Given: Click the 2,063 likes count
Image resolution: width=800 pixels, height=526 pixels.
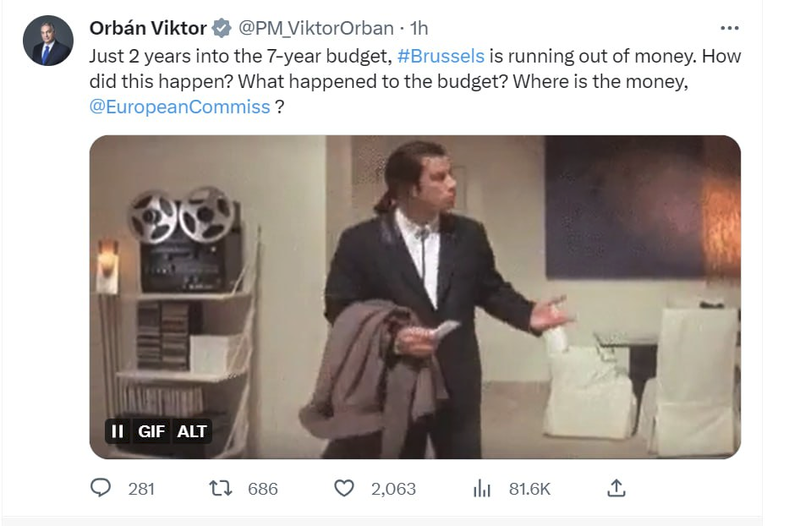Looking at the screenshot, I should pyautogui.click(x=391, y=489).
